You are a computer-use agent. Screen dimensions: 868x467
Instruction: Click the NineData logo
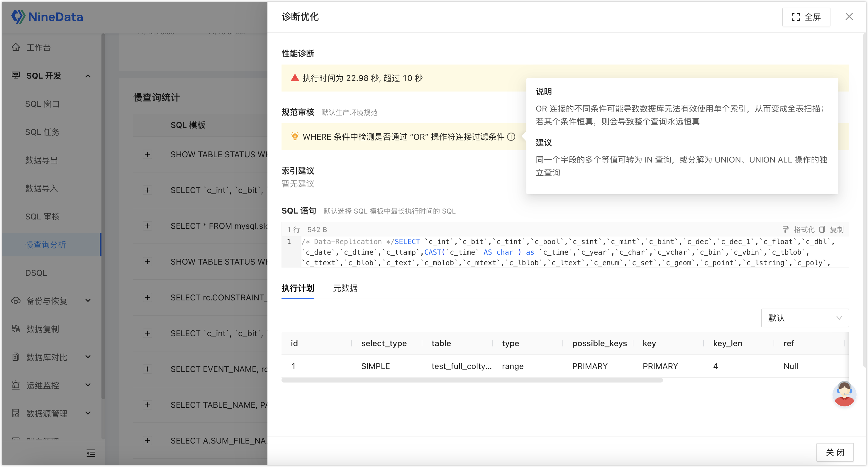[47, 16]
